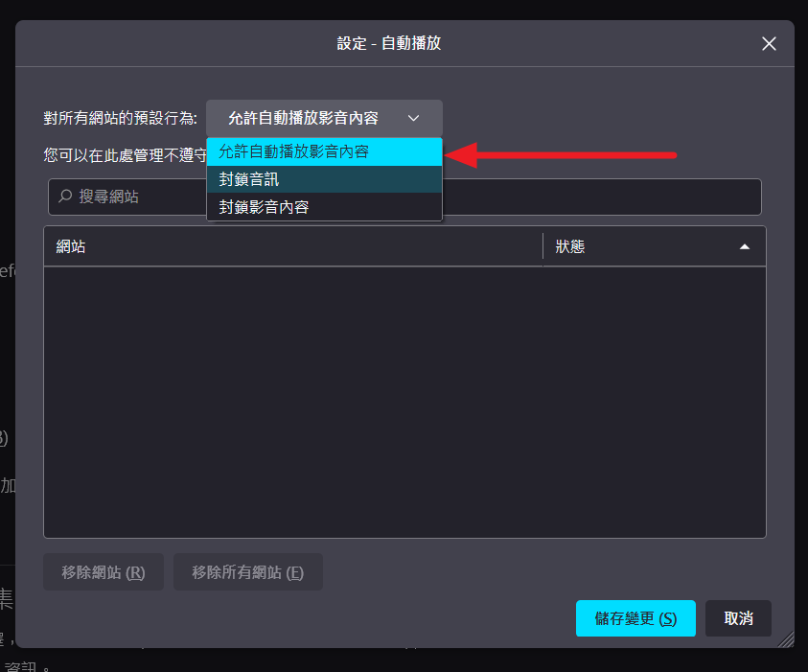Close the 自動播放 settings dialog

pos(768,44)
